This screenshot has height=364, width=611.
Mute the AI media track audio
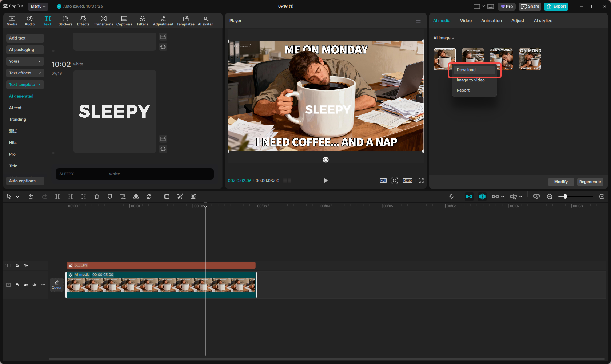pyautogui.click(x=35, y=285)
